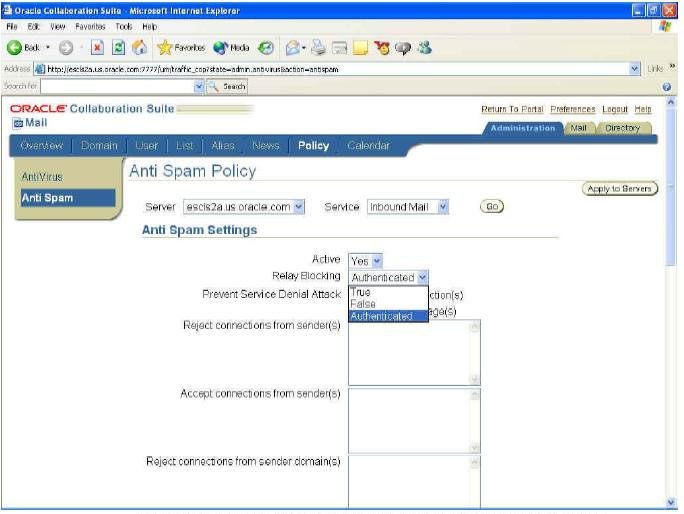The width and height of the screenshot is (684, 514).
Task: Open the Domain navigation tab
Action: 99,146
